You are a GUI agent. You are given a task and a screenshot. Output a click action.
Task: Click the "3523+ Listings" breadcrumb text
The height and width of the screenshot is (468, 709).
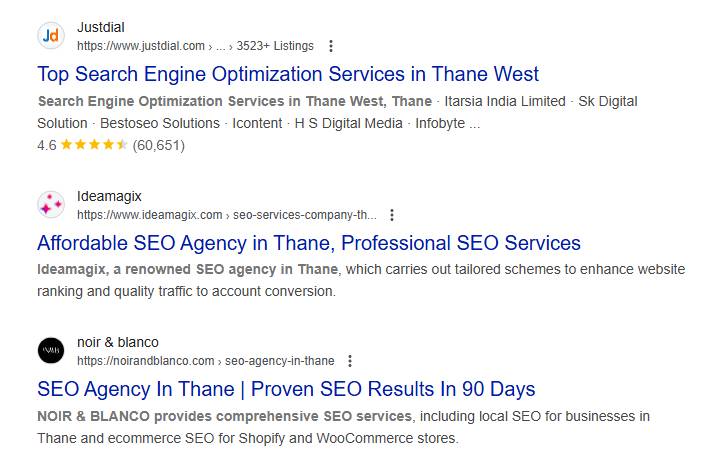point(276,46)
